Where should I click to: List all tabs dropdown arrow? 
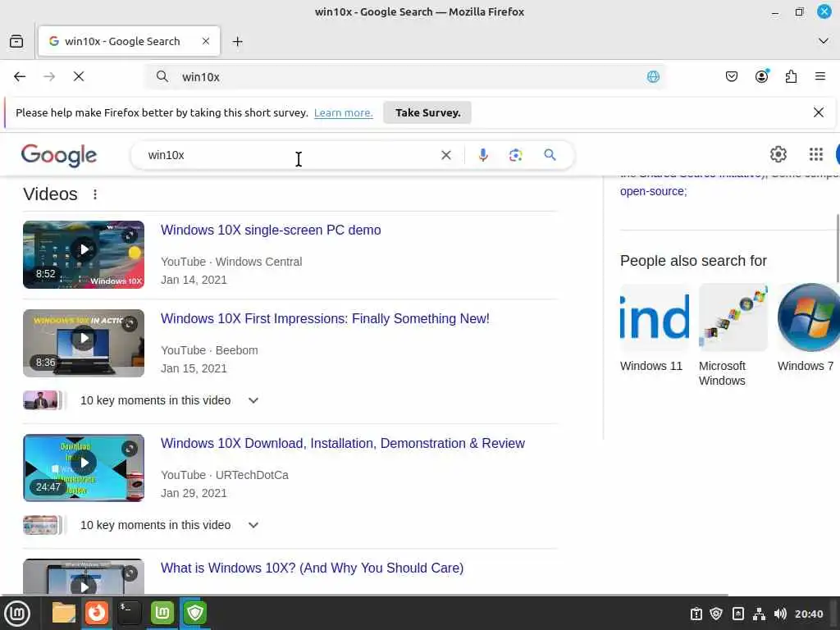tap(824, 41)
